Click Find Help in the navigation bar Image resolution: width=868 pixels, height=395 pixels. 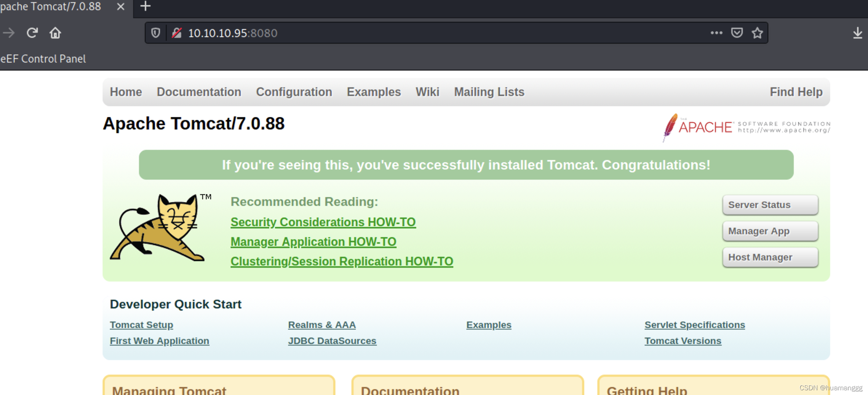[796, 92]
